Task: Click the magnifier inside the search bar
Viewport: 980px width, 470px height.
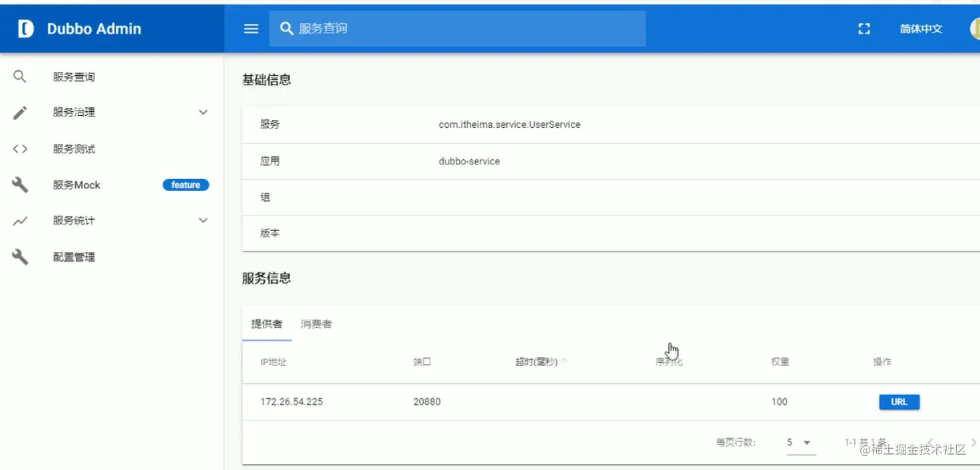Action: click(x=286, y=29)
